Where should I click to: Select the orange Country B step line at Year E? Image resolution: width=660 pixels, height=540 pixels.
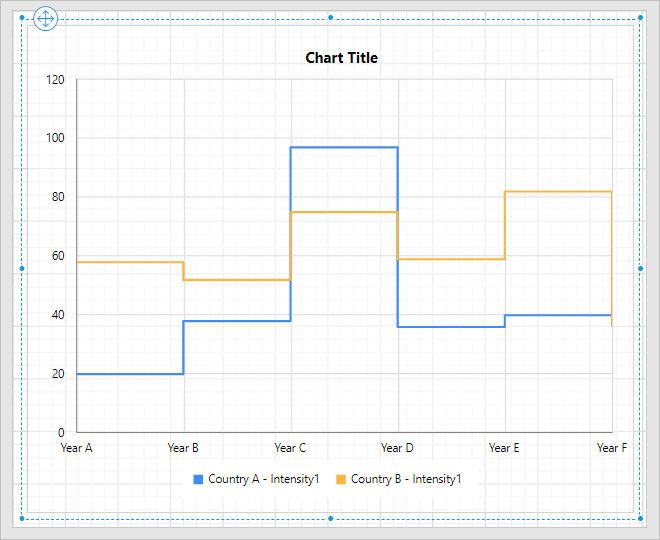coord(558,192)
